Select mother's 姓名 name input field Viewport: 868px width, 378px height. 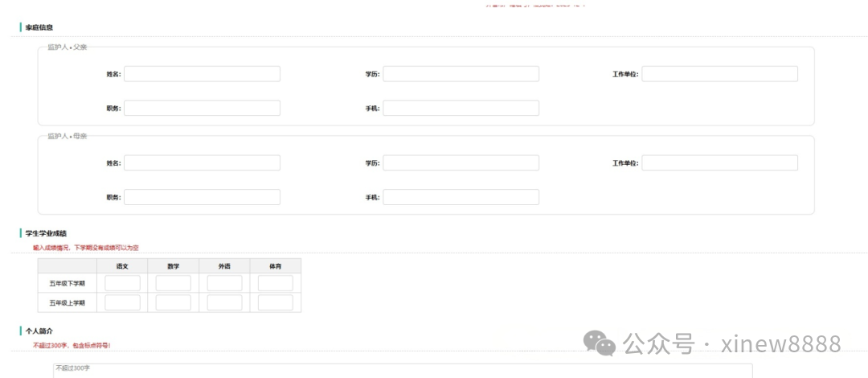202,162
